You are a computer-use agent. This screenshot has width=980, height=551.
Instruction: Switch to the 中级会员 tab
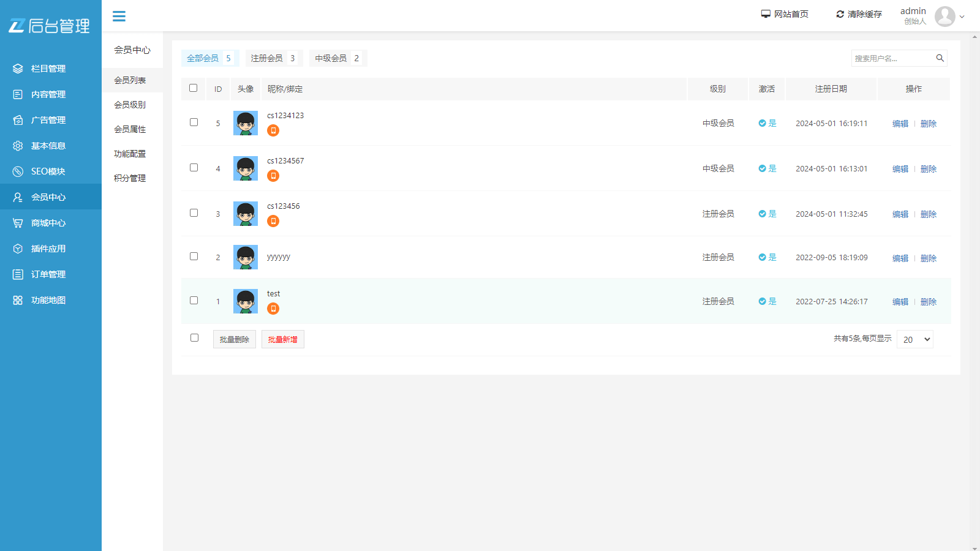click(x=337, y=58)
